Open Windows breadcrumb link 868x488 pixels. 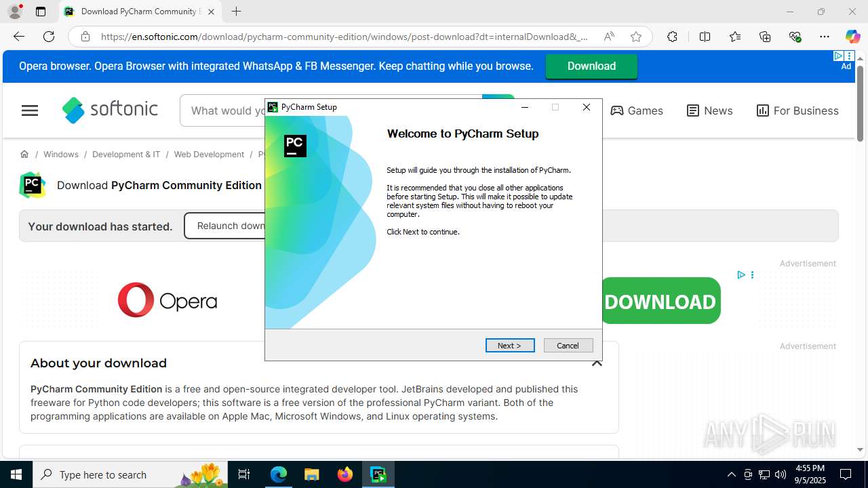pyautogui.click(x=61, y=154)
